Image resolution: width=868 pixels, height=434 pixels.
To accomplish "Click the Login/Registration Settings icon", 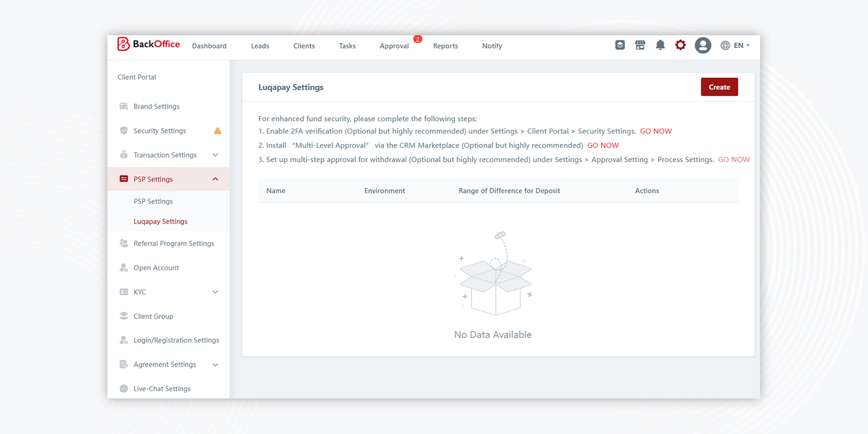I will pos(124,340).
